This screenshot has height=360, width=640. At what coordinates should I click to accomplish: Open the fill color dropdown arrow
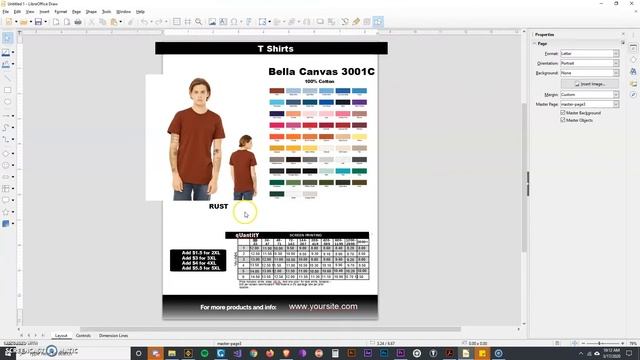pos(13,64)
